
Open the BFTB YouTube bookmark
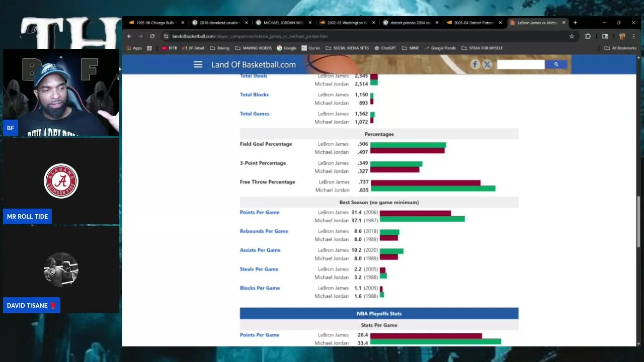169,48
